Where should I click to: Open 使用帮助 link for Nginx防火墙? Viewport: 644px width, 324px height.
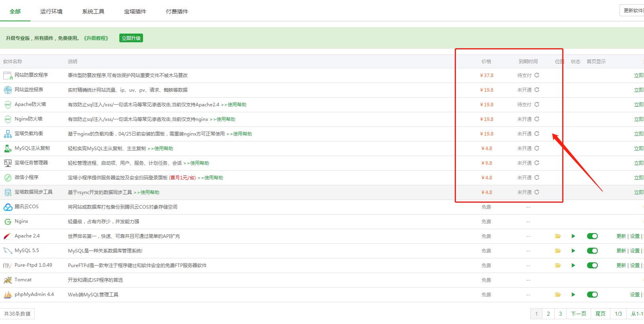tap(222, 119)
